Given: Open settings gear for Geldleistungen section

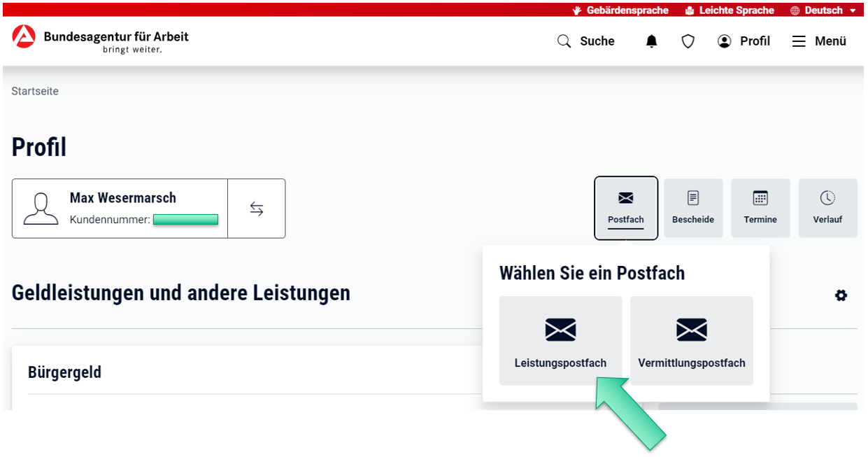Looking at the screenshot, I should pos(841,295).
